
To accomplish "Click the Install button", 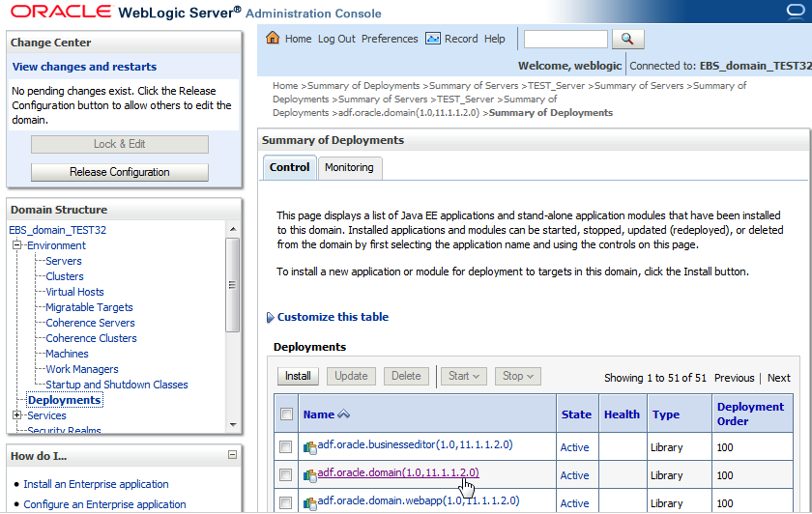I will (x=298, y=376).
